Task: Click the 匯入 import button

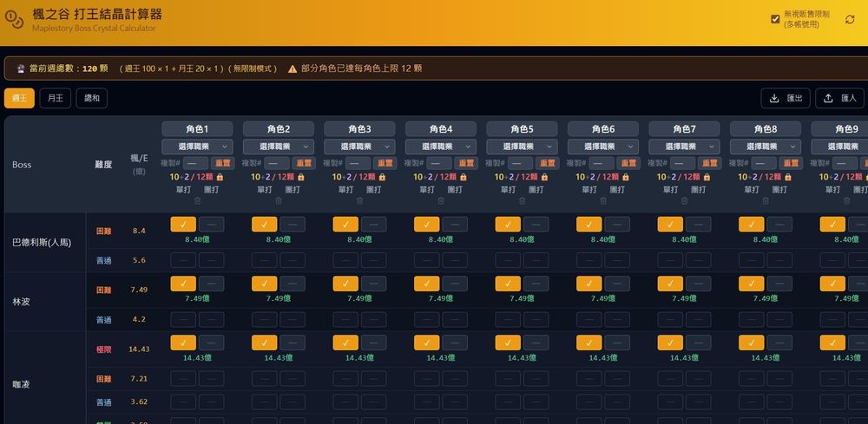Action: tap(839, 98)
